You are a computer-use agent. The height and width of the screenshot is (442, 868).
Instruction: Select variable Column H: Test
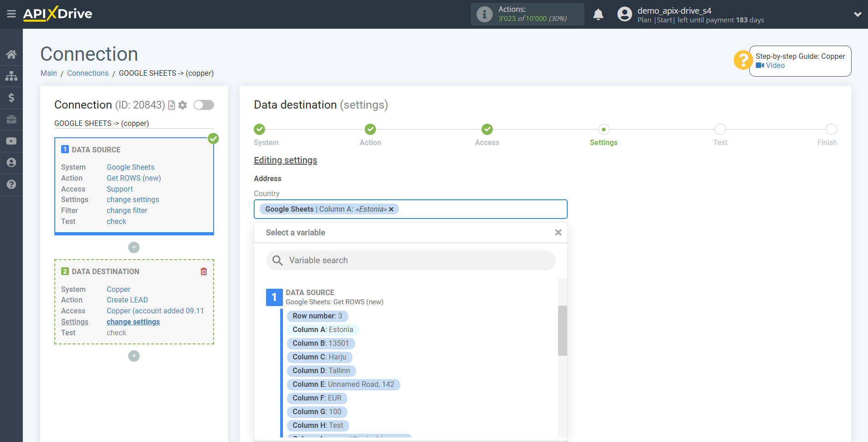(x=318, y=426)
